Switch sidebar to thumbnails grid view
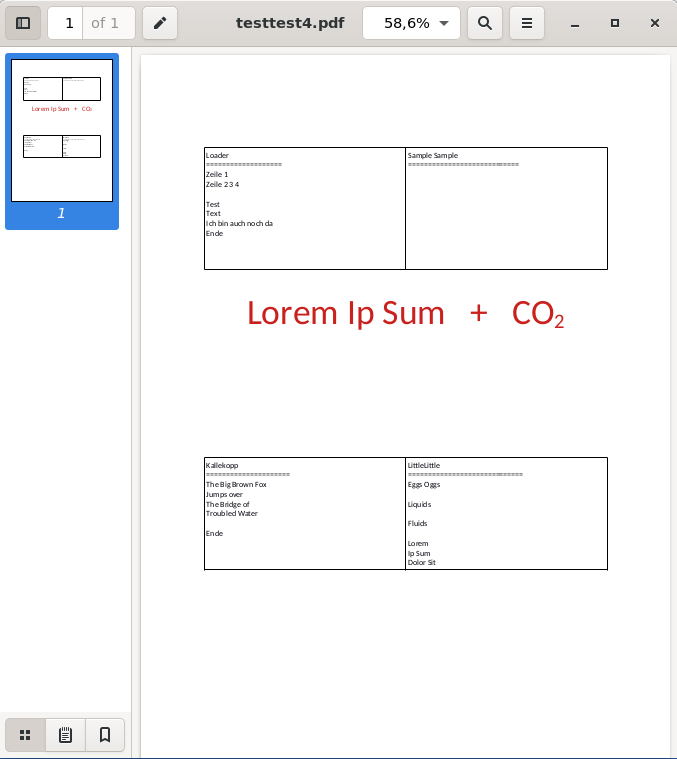The height and width of the screenshot is (759, 677). 25,735
